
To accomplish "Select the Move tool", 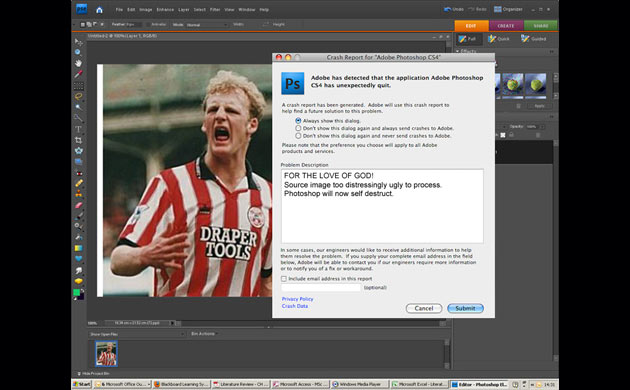I will coord(78,42).
